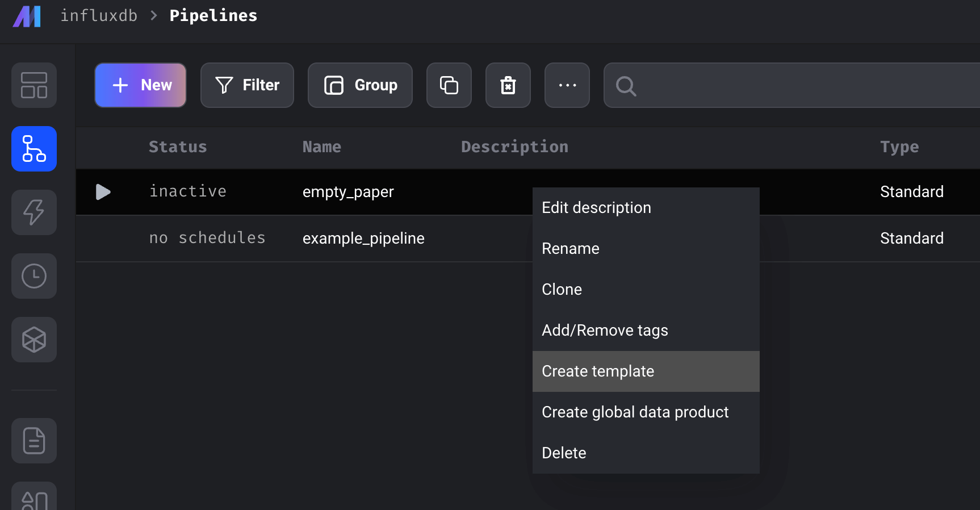Open the Group dropdown
Viewport: 980px width, 510px height.
point(360,85)
